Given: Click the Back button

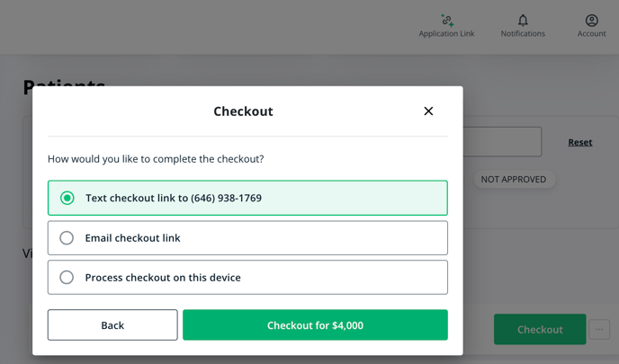Looking at the screenshot, I should pos(112,325).
